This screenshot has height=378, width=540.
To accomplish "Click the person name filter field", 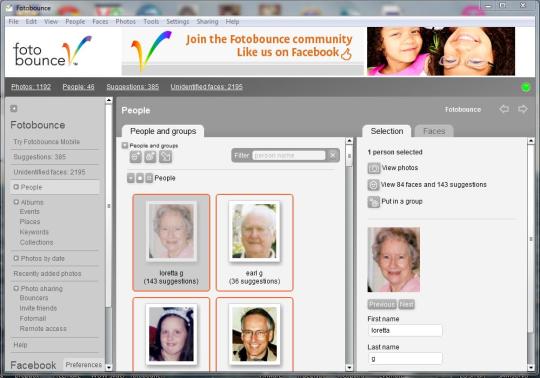I will coord(289,156).
